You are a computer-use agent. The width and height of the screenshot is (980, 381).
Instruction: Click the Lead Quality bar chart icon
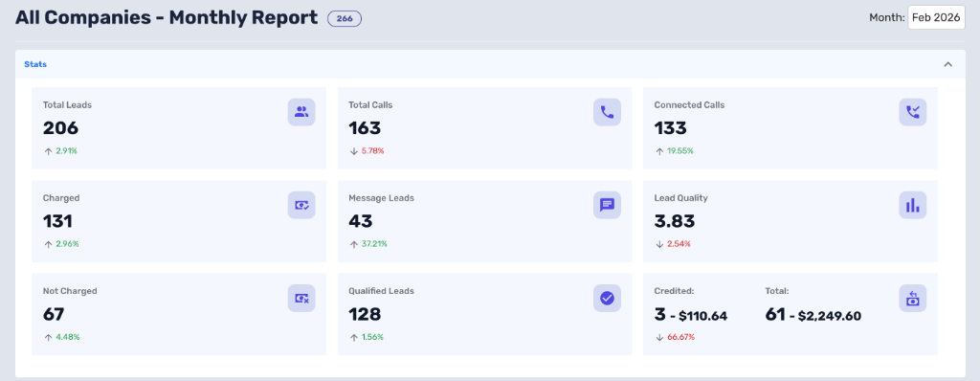tap(912, 205)
